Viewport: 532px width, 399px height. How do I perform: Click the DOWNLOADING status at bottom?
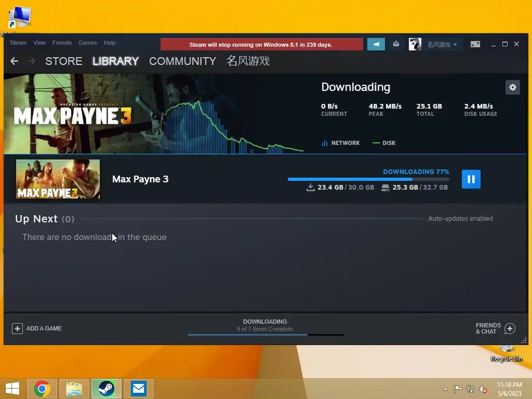click(265, 322)
